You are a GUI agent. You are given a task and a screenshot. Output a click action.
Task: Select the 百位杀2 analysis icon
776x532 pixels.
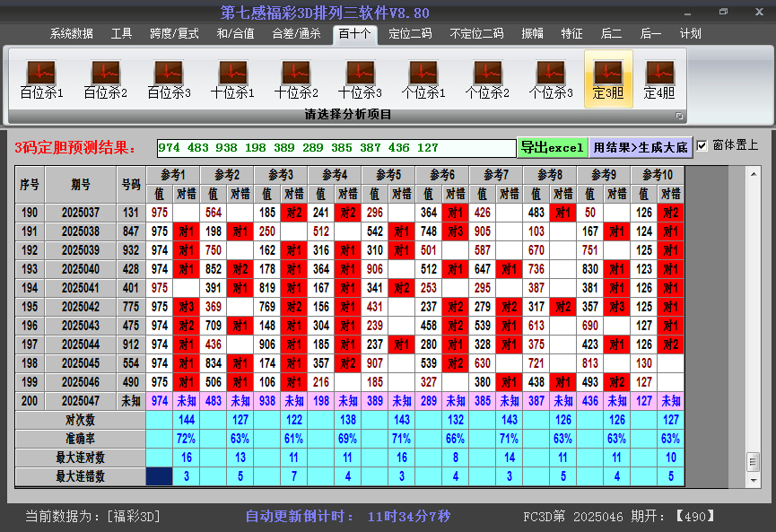[x=106, y=80]
